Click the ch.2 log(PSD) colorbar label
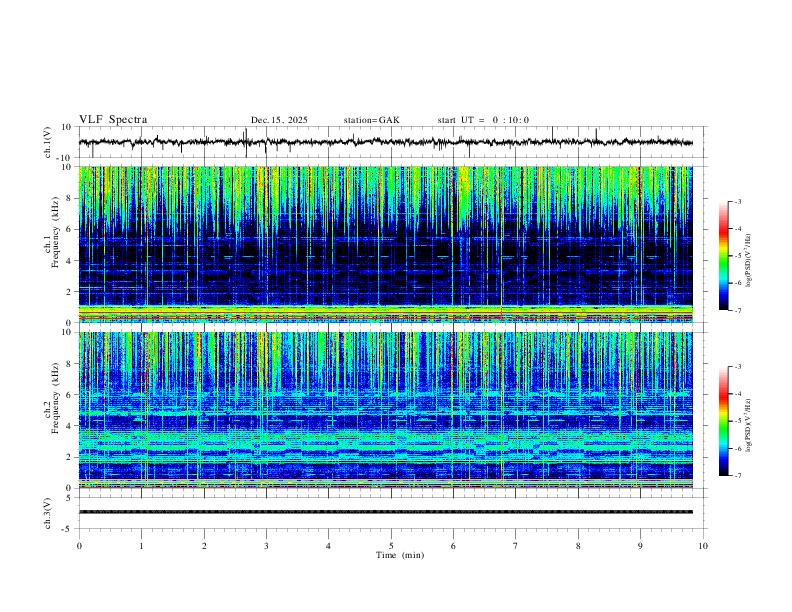The height and width of the screenshot is (612, 792). 749,425
